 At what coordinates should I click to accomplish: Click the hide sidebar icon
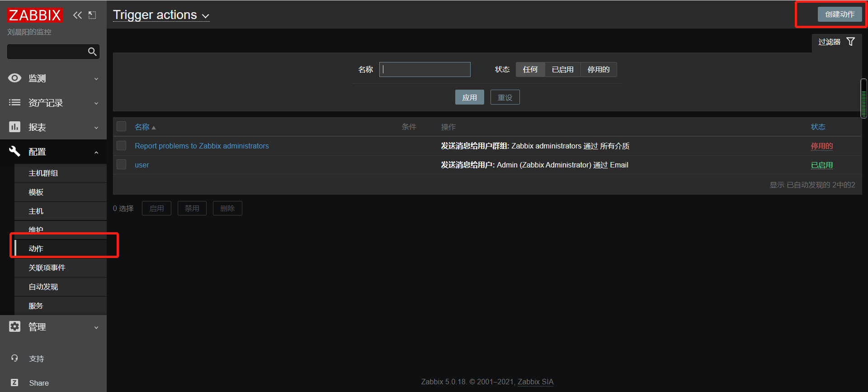pos(92,15)
